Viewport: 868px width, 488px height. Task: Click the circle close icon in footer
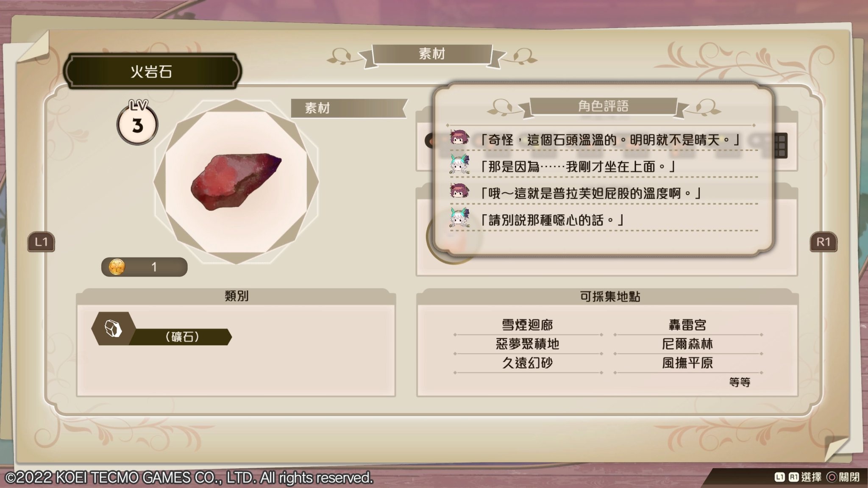[x=832, y=477]
